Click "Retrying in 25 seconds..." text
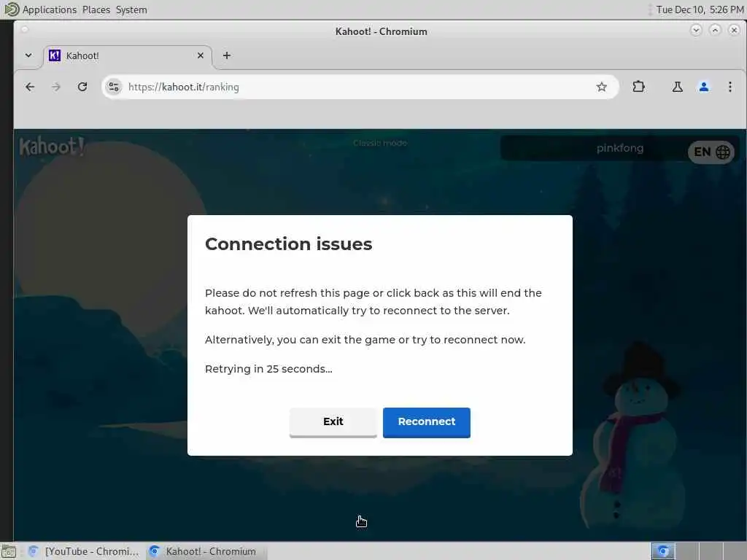 [x=268, y=369]
